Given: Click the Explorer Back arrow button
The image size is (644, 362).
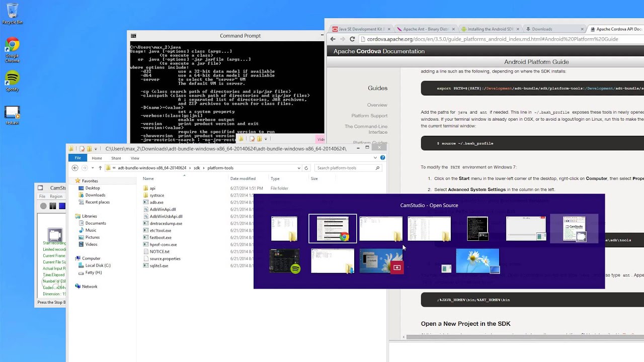Looking at the screenshot, I should 75,168.
